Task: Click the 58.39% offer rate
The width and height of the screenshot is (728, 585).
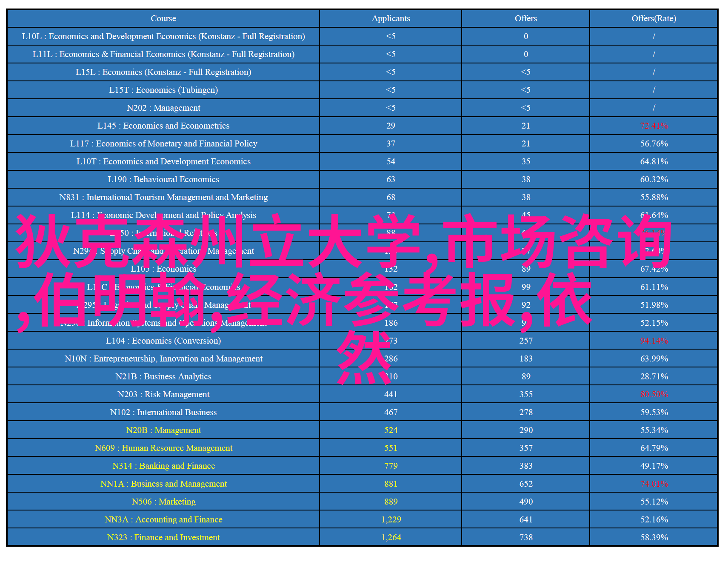Action: click(654, 537)
